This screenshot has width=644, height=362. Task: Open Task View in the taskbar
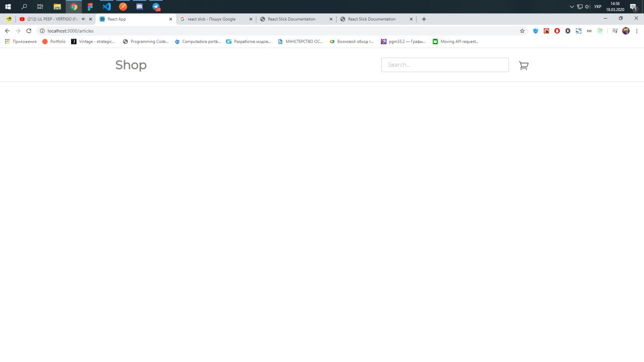40,7
